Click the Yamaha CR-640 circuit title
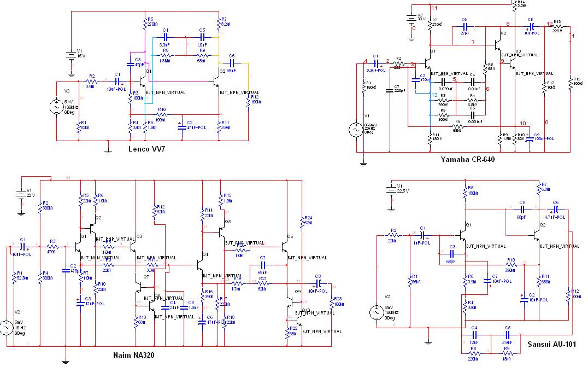The image size is (588, 372). pyautogui.click(x=467, y=159)
